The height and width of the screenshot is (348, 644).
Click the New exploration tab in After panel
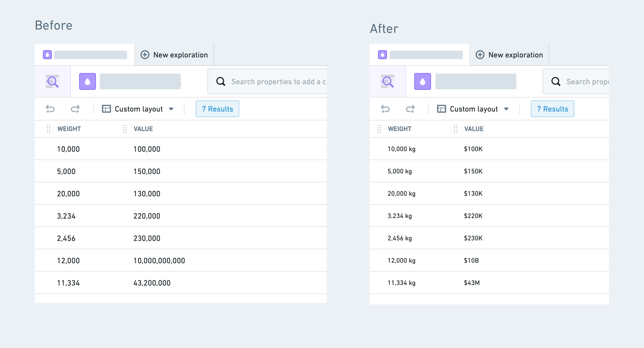point(509,55)
